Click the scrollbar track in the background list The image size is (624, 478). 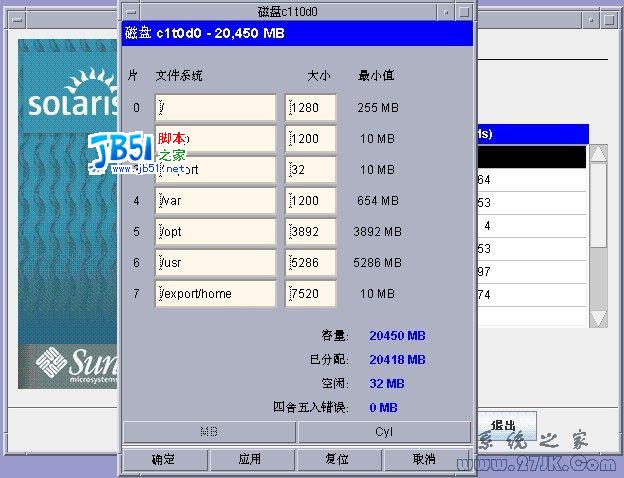598,279
